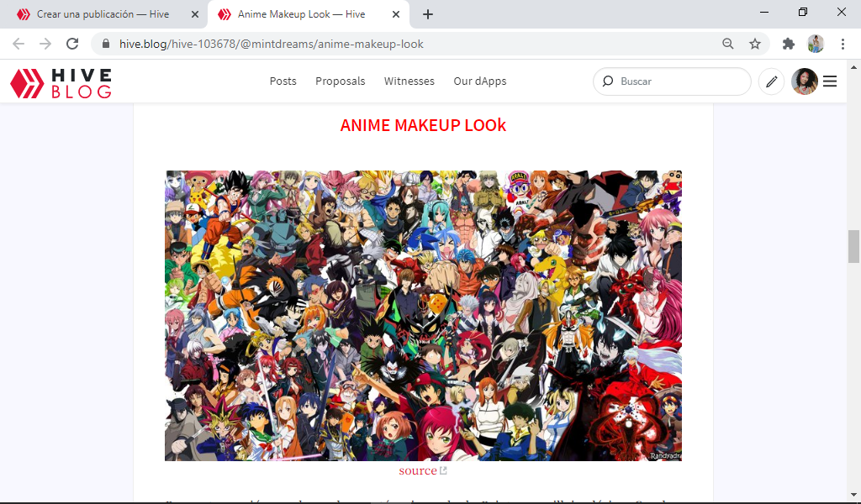This screenshot has height=504, width=861.
Task: Click the browser forward arrow
Action: click(45, 44)
